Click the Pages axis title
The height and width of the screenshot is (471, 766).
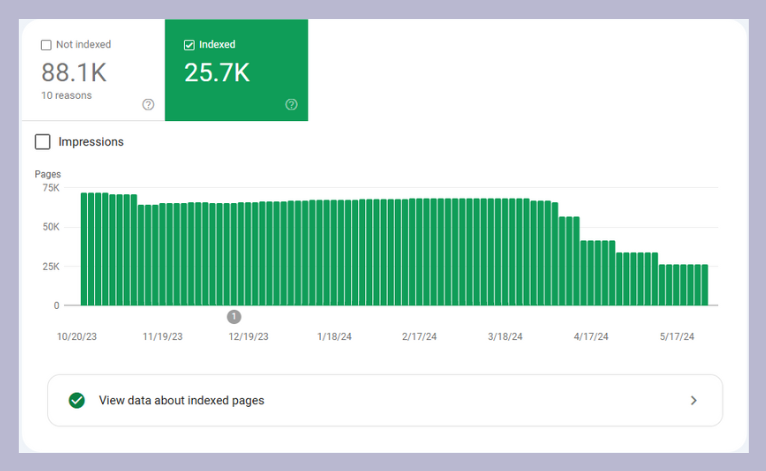coord(48,174)
